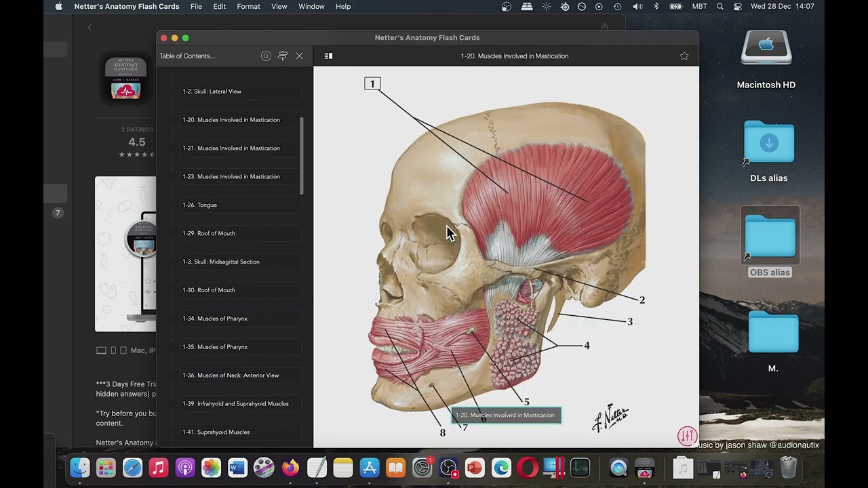The width and height of the screenshot is (868, 488).
Task: Open Activity Monitor from the Dock
Action: (x=580, y=468)
